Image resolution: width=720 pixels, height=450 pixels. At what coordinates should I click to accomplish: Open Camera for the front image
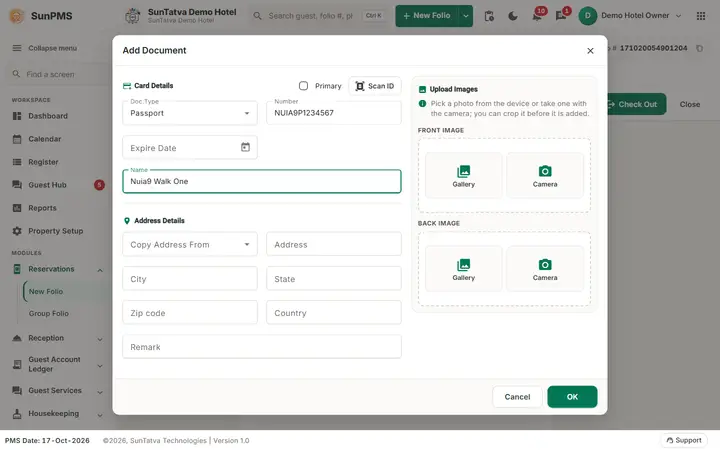click(x=545, y=176)
